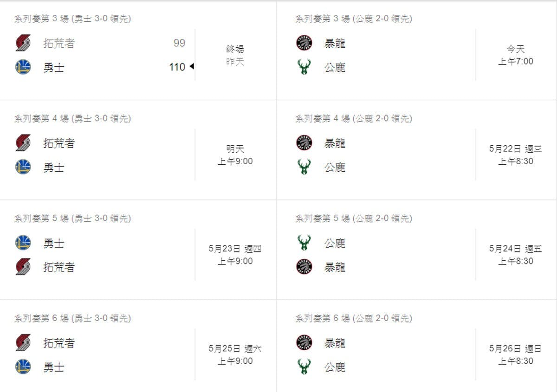Click the winner arrow beside the 110 score
This screenshot has height=392, width=557.
point(191,67)
